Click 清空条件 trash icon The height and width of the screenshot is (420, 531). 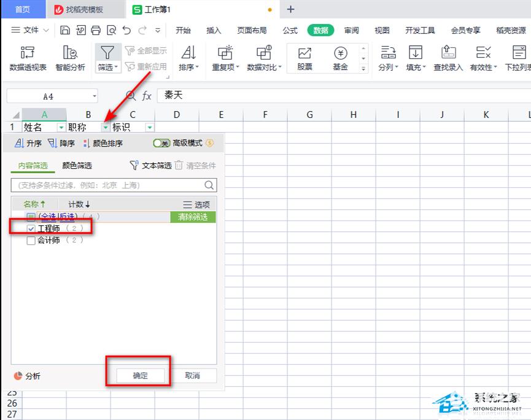point(179,165)
